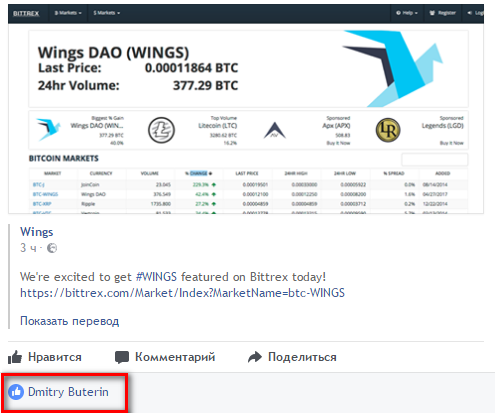Sort by the CURRENCY column header

pyautogui.click(x=101, y=173)
